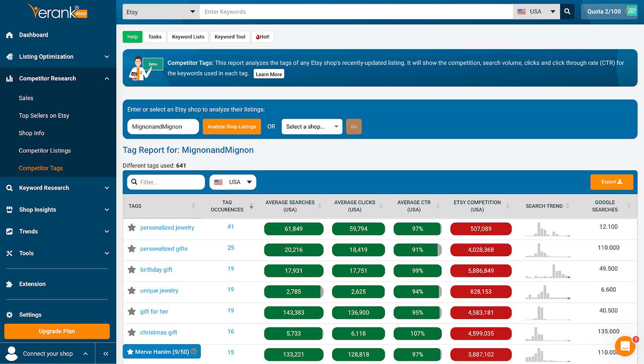The height and width of the screenshot is (364, 644).
Task: Favorite the personalized gifts tag star
Action: (x=131, y=249)
